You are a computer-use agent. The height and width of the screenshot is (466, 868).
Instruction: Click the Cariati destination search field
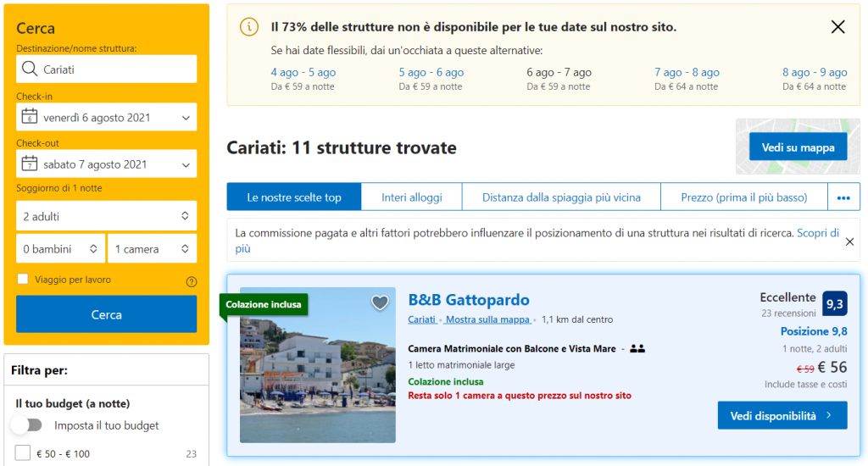coord(115,69)
